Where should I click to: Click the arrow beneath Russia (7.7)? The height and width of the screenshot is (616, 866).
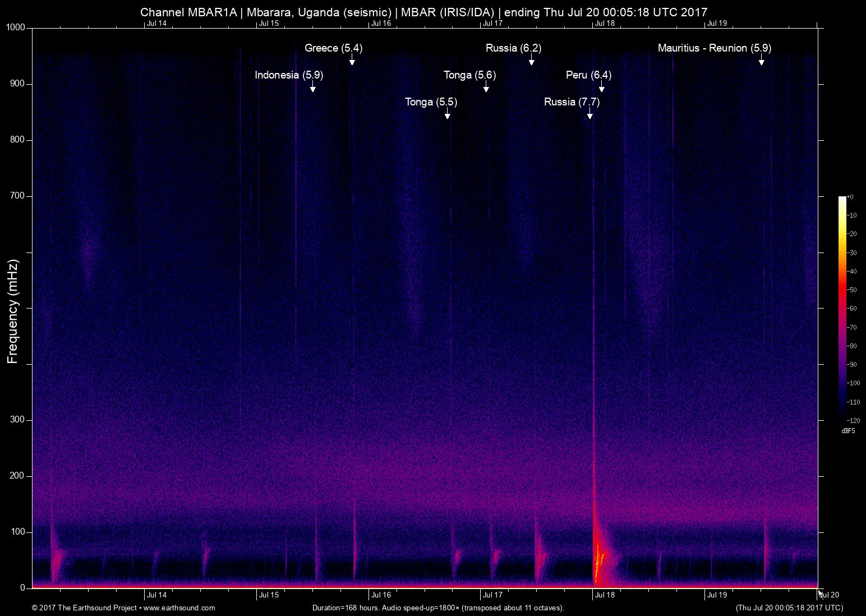589,114
